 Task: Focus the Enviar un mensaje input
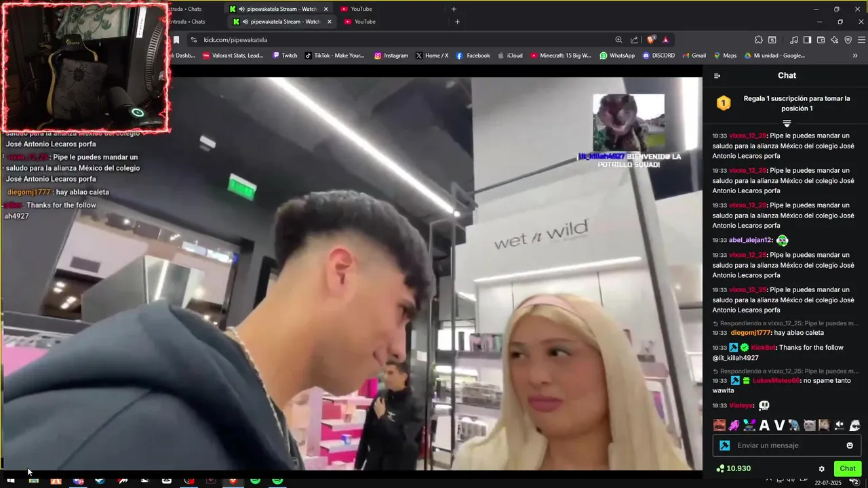787,445
